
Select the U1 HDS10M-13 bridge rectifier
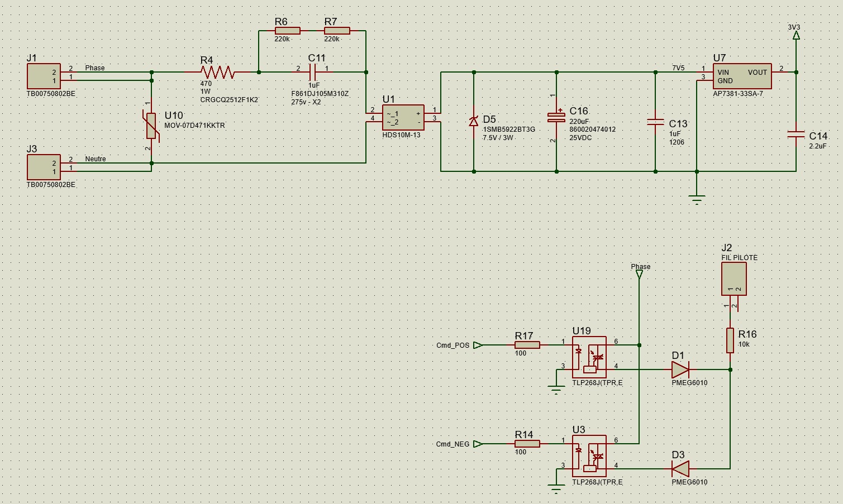[403, 118]
